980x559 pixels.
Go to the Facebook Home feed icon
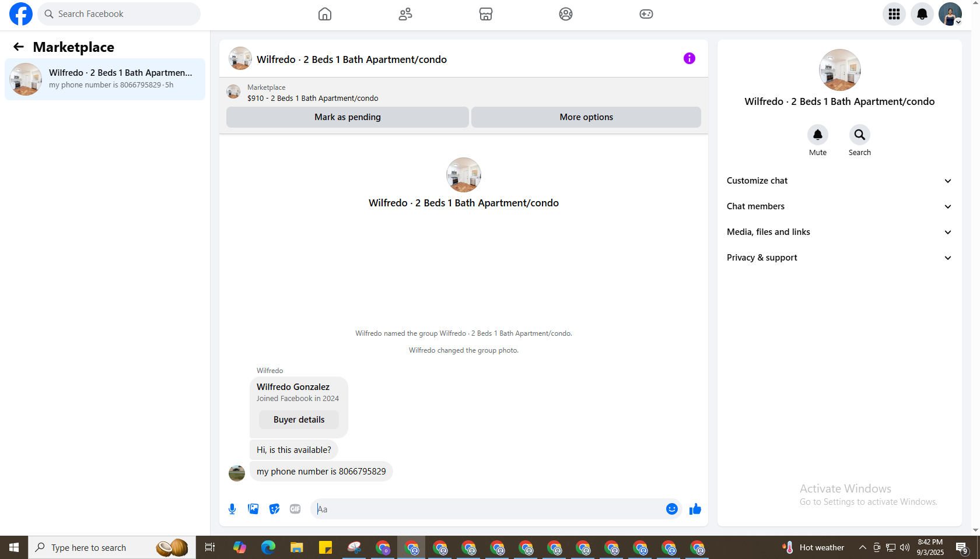point(325,14)
